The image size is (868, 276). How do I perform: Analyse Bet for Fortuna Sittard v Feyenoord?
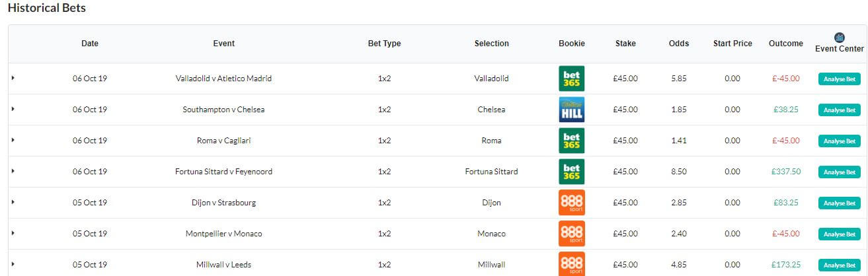click(839, 172)
